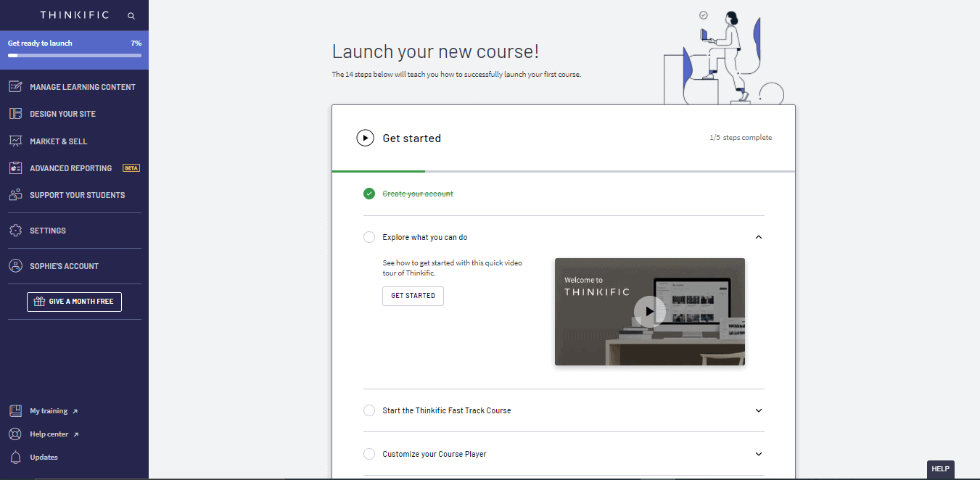This screenshot has width=980, height=480.
Task: Click the Market & Sell chart icon
Action: (15, 141)
